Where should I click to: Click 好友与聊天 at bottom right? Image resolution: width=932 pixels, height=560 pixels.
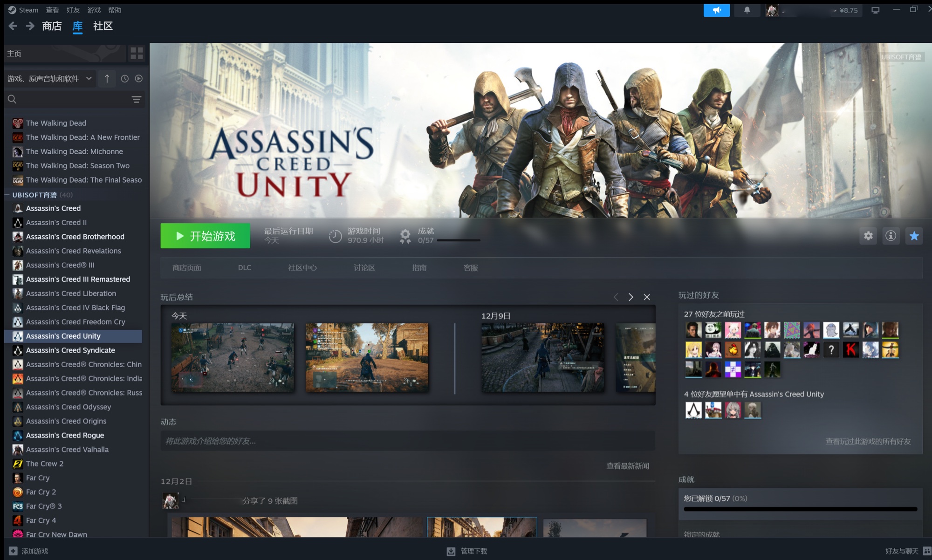pyautogui.click(x=902, y=551)
